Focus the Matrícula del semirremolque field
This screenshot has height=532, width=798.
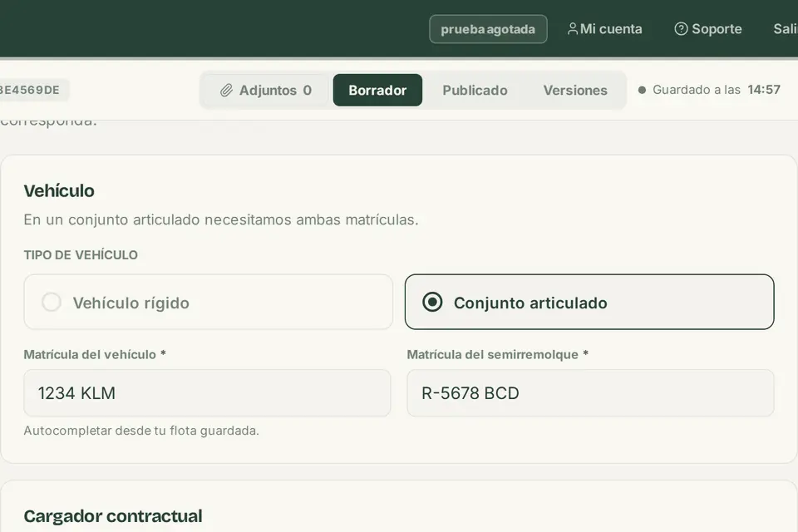point(590,393)
